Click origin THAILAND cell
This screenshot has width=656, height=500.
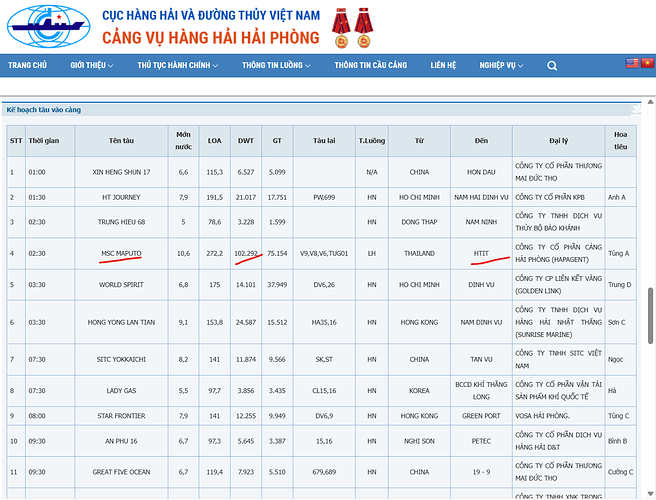click(419, 253)
